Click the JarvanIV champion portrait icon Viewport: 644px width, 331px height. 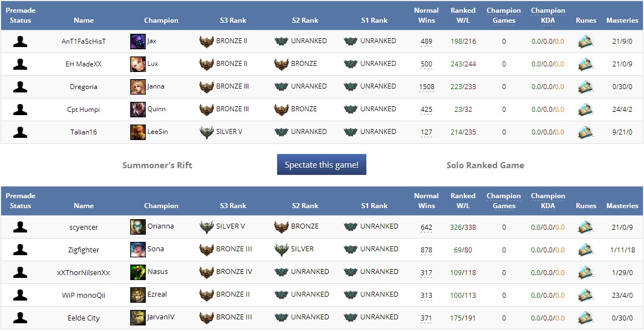[138, 318]
